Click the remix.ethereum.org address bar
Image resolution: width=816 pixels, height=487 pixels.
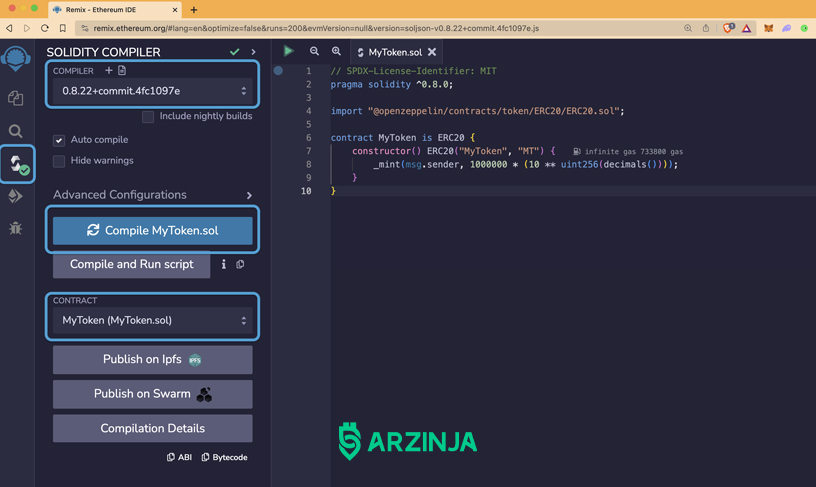(316, 28)
